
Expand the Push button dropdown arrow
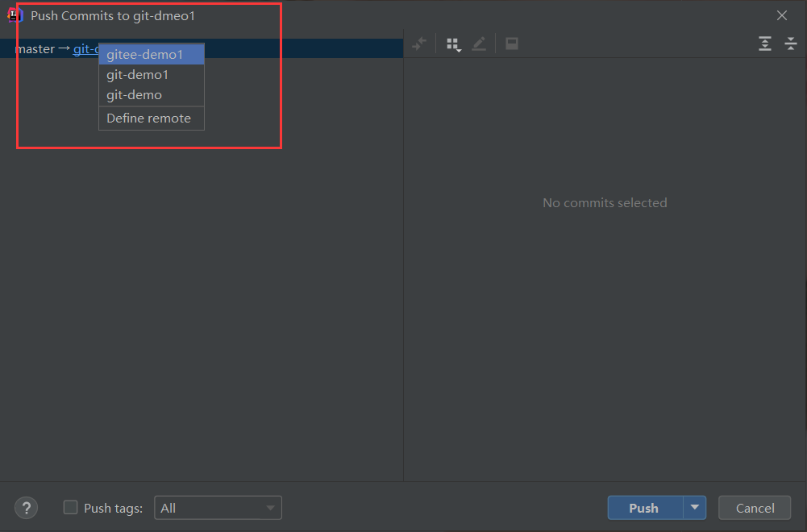pyautogui.click(x=695, y=508)
